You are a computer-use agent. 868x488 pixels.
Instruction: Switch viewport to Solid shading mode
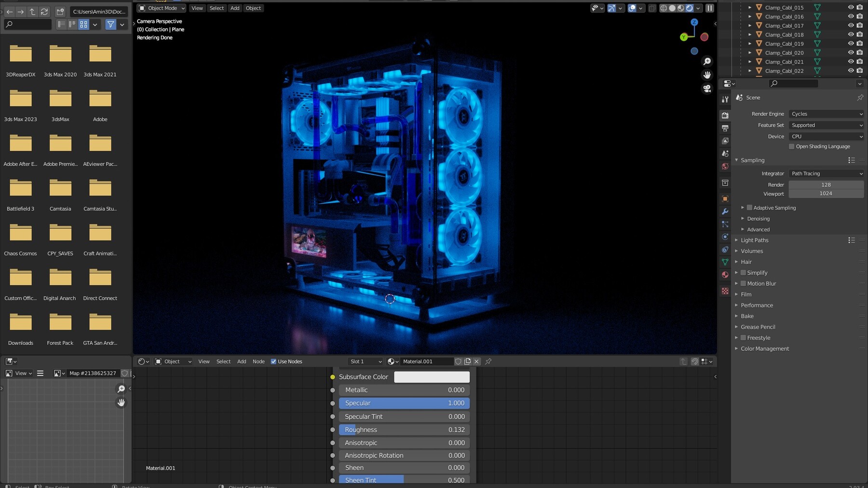(673, 8)
